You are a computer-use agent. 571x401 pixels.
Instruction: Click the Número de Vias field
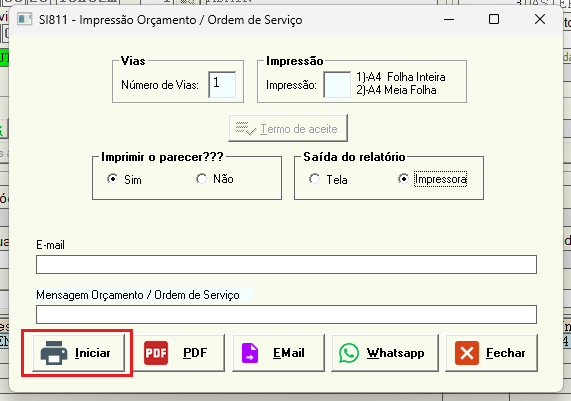pyautogui.click(x=222, y=84)
